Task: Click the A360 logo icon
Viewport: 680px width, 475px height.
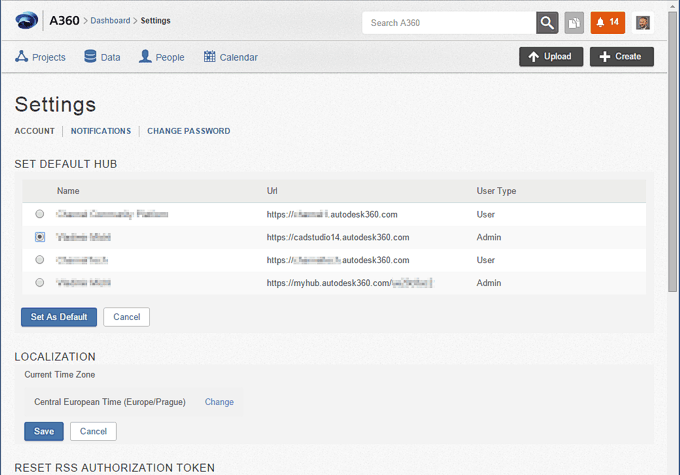Action: coord(27,20)
